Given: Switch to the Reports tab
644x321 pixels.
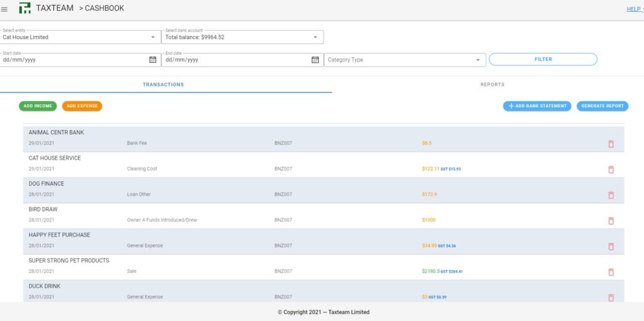Looking at the screenshot, I should 492,85.
